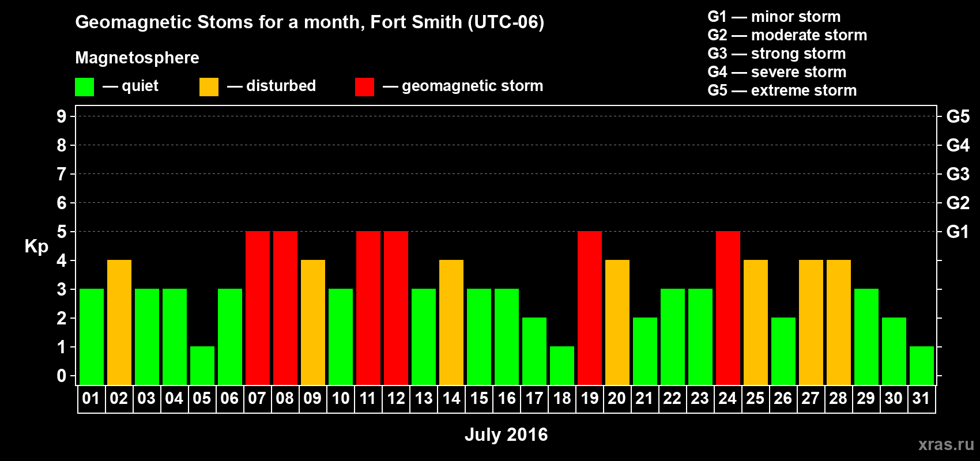
Task: Click the G4 label on the right axis
Action: coord(958,145)
